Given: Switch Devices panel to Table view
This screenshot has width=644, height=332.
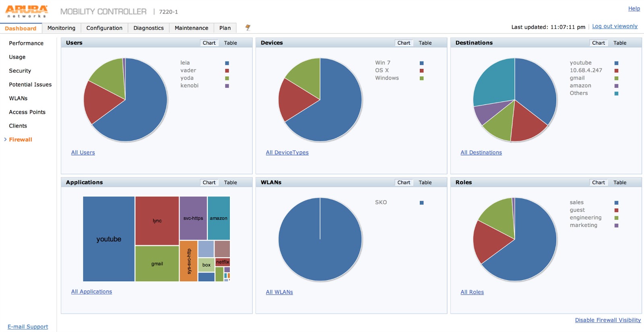Looking at the screenshot, I should (425, 43).
